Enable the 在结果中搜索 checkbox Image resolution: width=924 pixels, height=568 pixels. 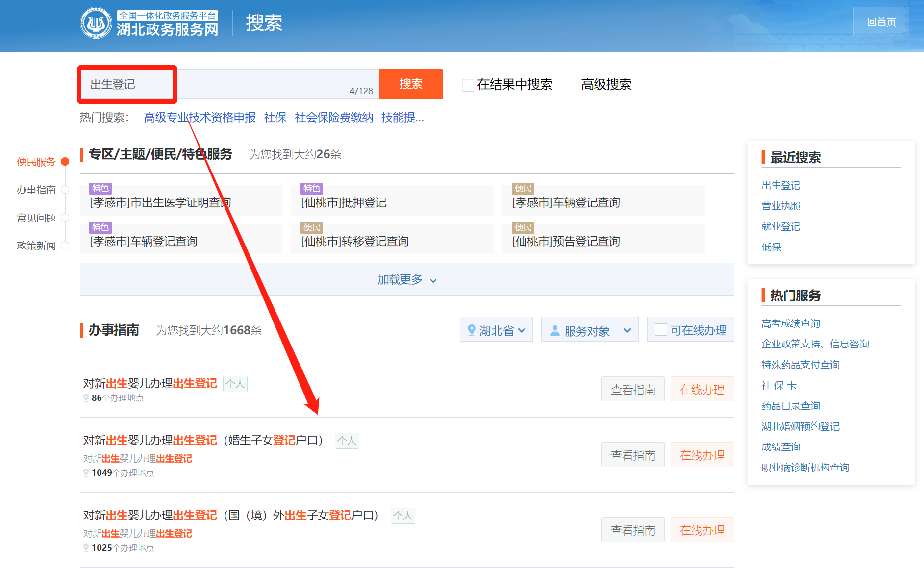468,85
